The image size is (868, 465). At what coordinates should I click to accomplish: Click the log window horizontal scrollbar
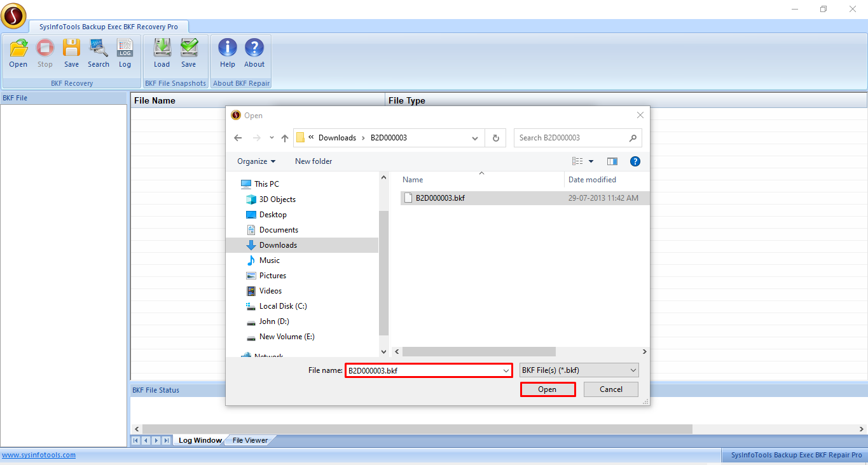[417, 429]
